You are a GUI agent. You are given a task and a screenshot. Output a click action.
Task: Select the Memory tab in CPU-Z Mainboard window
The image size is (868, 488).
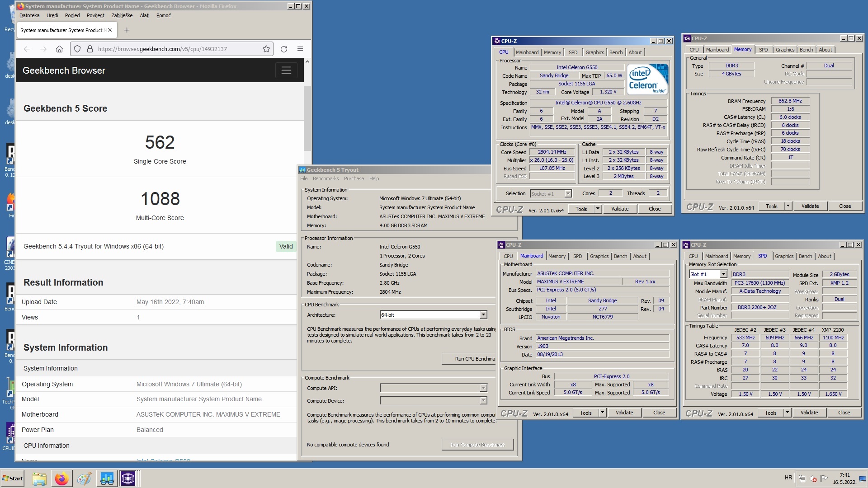coord(557,256)
